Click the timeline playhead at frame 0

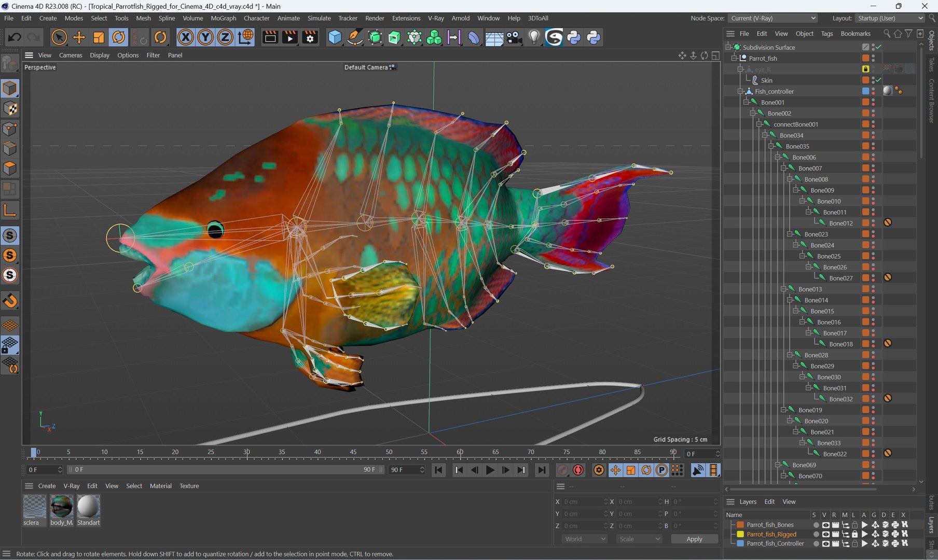click(34, 453)
